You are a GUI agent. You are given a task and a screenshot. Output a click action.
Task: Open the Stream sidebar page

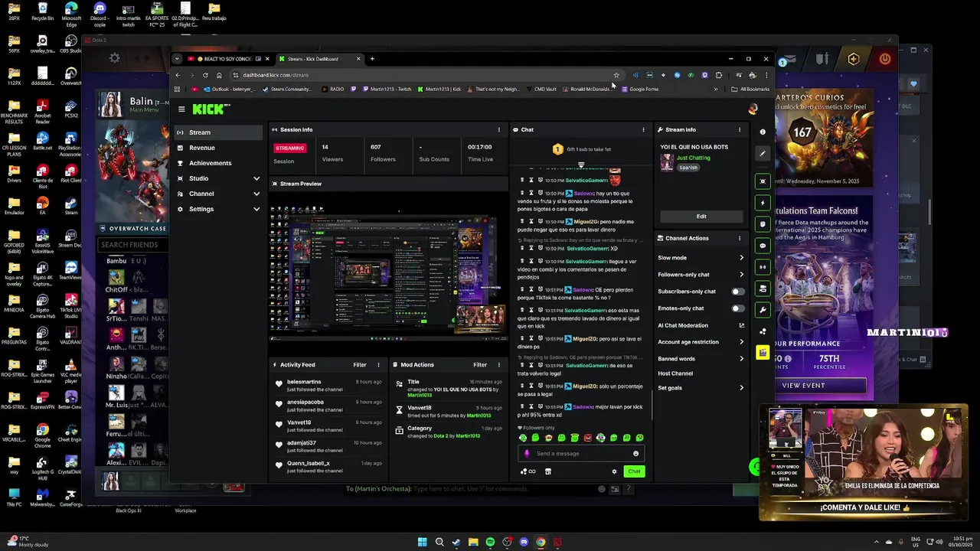click(219, 132)
